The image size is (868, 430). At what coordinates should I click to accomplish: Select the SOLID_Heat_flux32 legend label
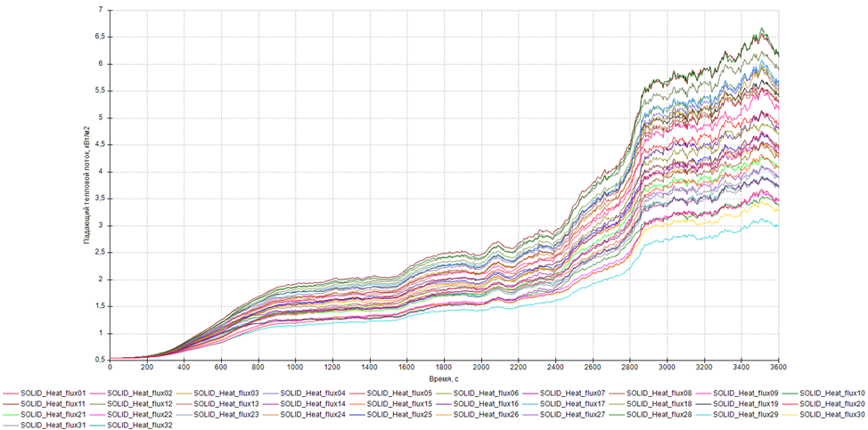tap(139, 425)
